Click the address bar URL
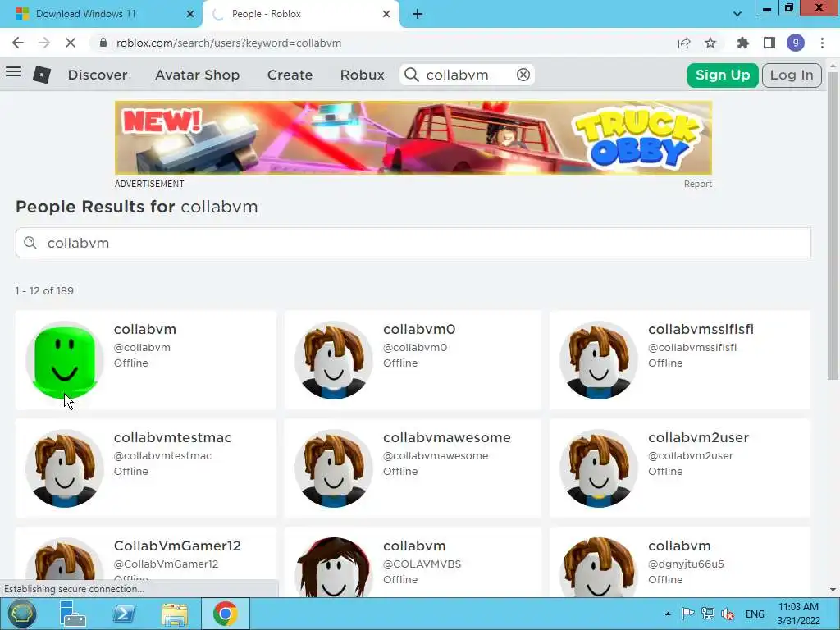Screen dimensions: 840x630 pyautogui.click(x=229, y=43)
